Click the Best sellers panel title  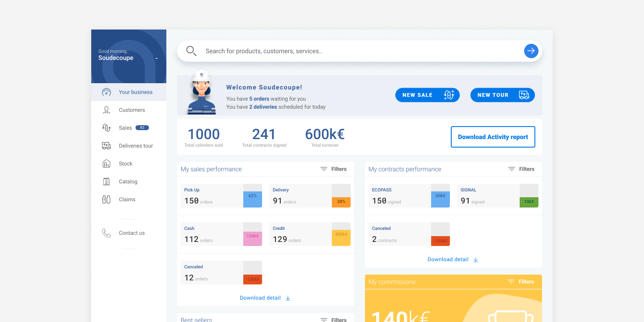pos(196,320)
